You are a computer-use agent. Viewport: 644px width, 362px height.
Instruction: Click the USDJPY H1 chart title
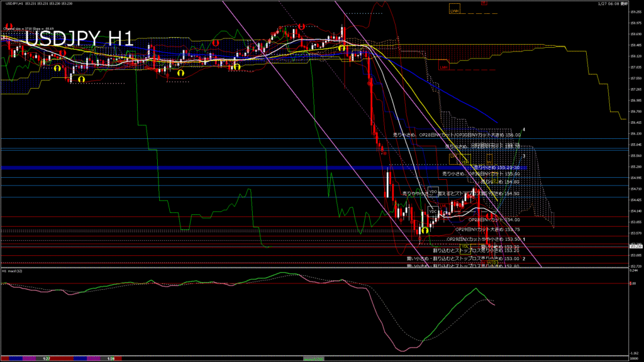tap(79, 39)
